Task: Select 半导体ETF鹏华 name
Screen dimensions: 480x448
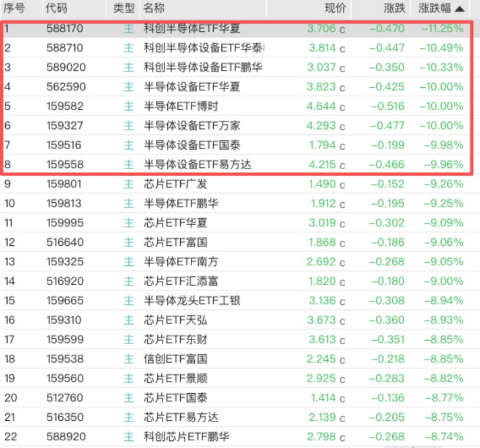Action: click(x=181, y=203)
